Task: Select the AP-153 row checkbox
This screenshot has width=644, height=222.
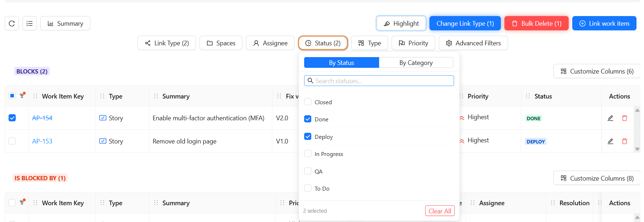Action: click(x=12, y=141)
